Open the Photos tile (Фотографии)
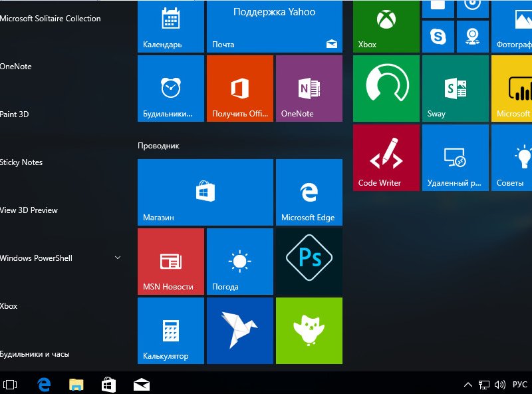Screen dimensions: 532x394 pos(511,27)
